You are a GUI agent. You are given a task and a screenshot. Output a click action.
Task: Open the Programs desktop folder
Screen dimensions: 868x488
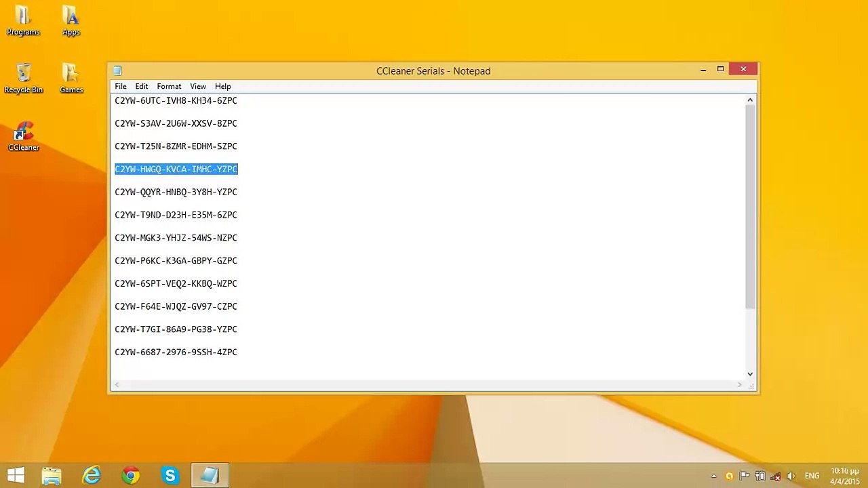pos(23,20)
